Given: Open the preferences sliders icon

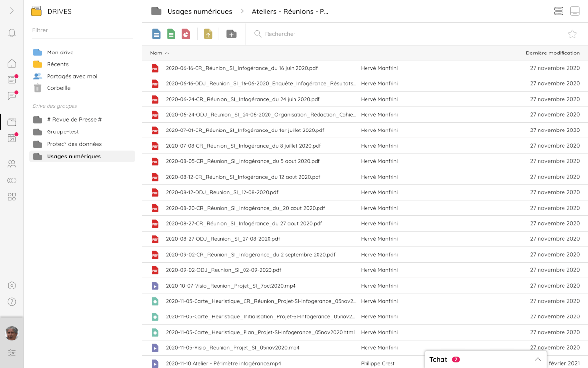Looking at the screenshot, I should 12,353.
